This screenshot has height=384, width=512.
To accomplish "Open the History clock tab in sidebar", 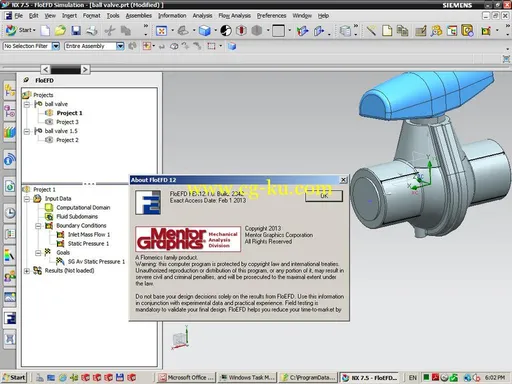I will point(10,213).
